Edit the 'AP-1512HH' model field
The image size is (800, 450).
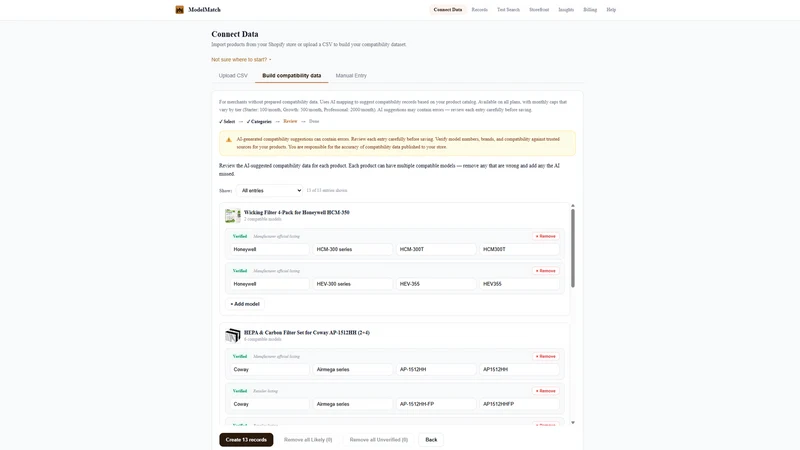click(436, 369)
